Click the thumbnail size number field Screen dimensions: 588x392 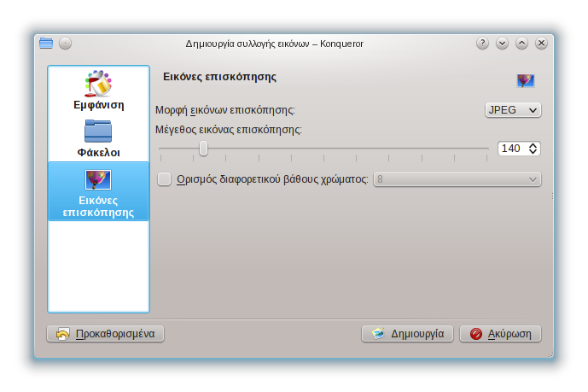coord(512,149)
